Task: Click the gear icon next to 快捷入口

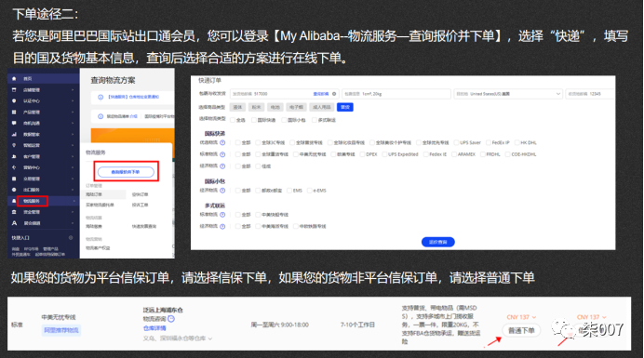Action: (x=71, y=238)
